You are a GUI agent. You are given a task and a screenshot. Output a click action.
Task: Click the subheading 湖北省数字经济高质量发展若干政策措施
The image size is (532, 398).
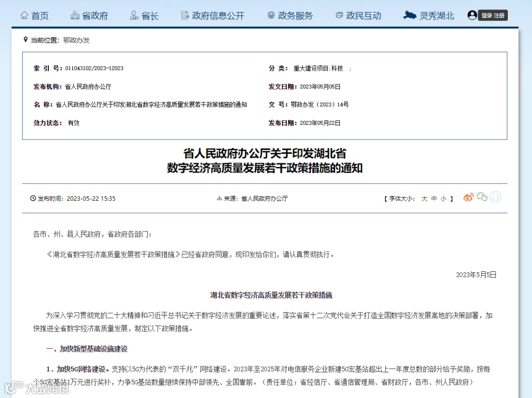(271, 295)
